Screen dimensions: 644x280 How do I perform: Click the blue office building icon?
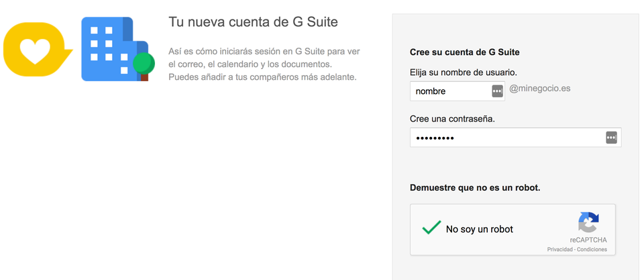click(115, 49)
